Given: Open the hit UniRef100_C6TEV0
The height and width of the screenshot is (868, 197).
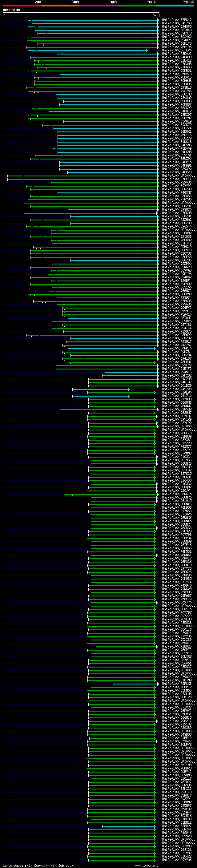Looking at the screenshot, I should pos(177,50).
